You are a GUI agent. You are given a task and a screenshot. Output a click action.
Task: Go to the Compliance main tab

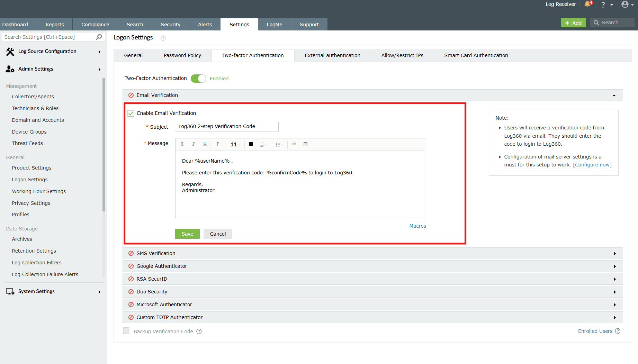point(95,25)
